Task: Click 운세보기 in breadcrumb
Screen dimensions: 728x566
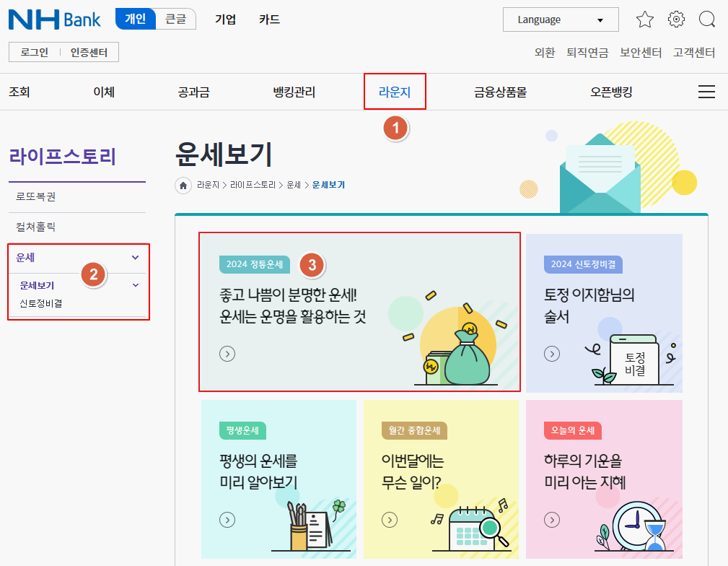Action: click(328, 185)
